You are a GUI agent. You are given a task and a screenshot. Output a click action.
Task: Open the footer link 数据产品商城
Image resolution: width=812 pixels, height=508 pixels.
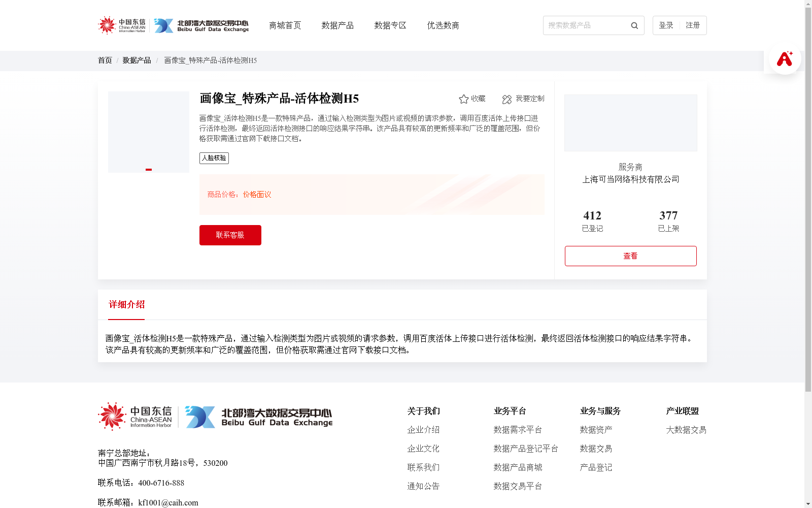click(x=518, y=467)
